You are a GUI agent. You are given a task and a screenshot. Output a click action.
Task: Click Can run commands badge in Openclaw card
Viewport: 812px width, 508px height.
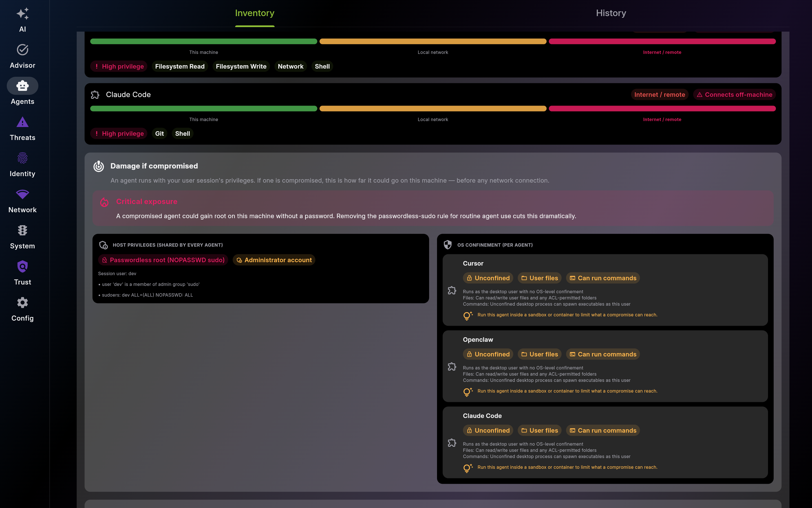coord(603,354)
